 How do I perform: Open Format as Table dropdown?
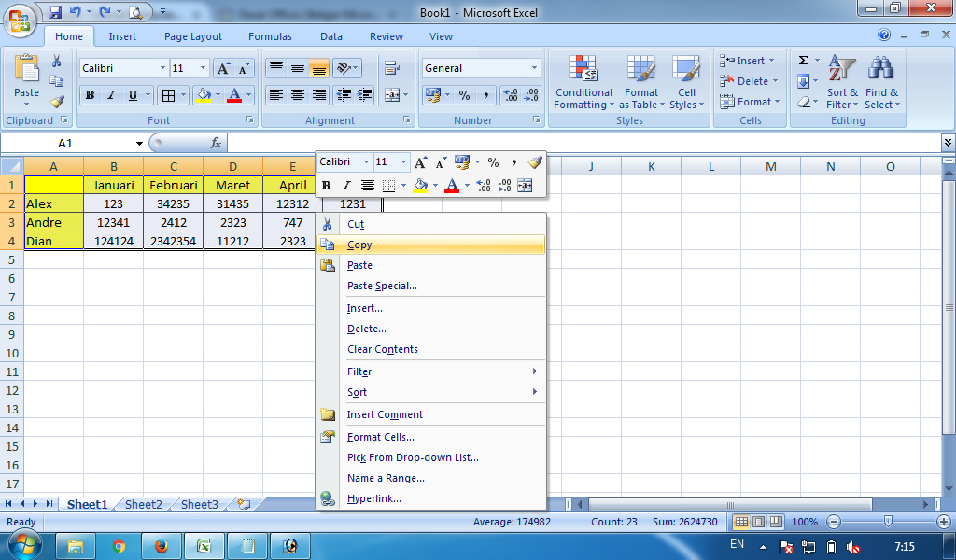(x=641, y=83)
